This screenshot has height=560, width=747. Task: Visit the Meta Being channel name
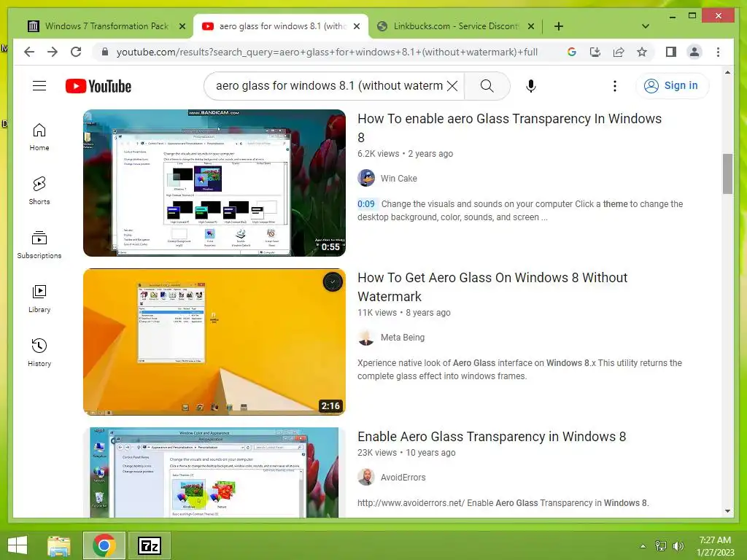tap(402, 338)
